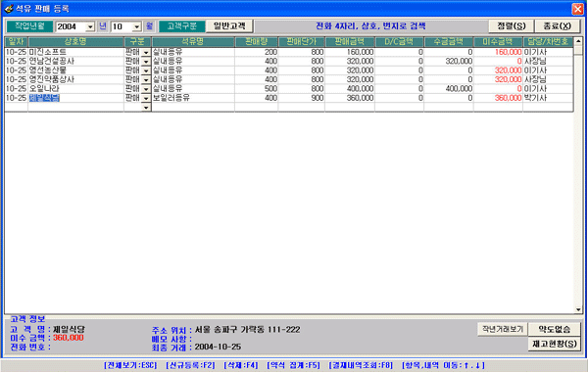Click the 작업년월 label

click(x=29, y=25)
